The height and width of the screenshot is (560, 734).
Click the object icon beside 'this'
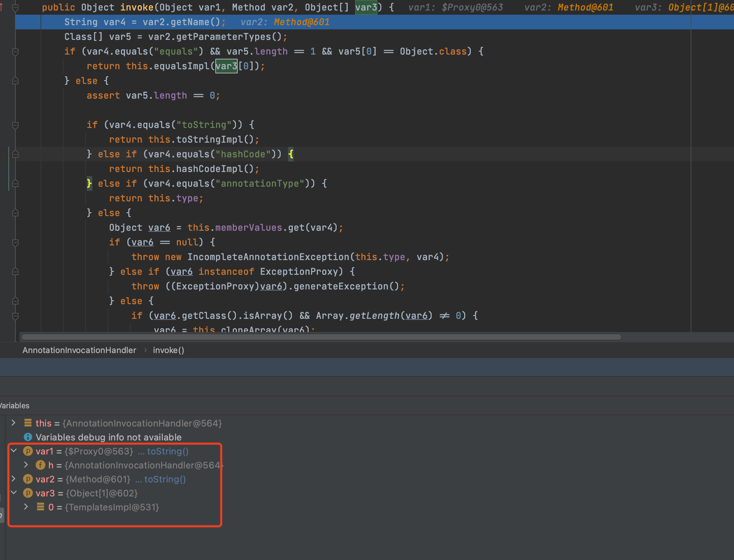(x=28, y=423)
